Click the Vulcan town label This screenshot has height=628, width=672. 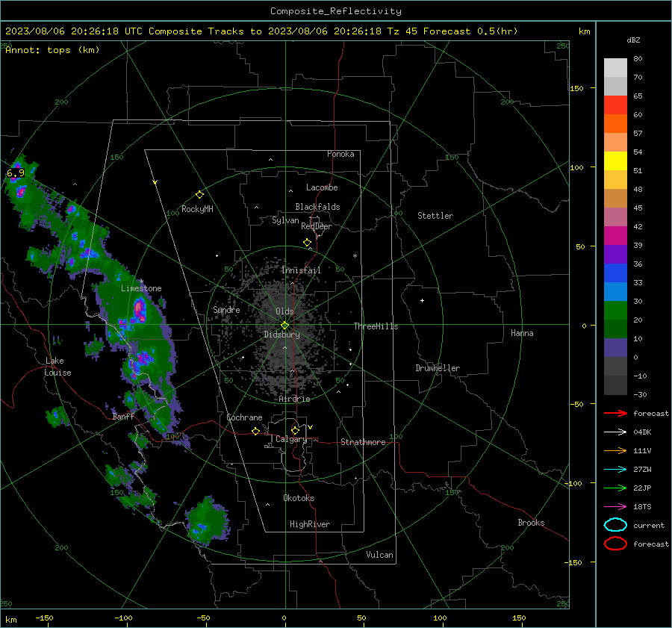[379, 555]
